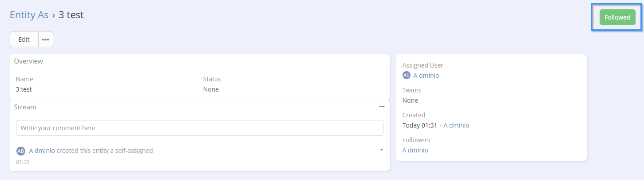644x180 pixels.
Task: Click the Edit button
Action: pos(24,40)
